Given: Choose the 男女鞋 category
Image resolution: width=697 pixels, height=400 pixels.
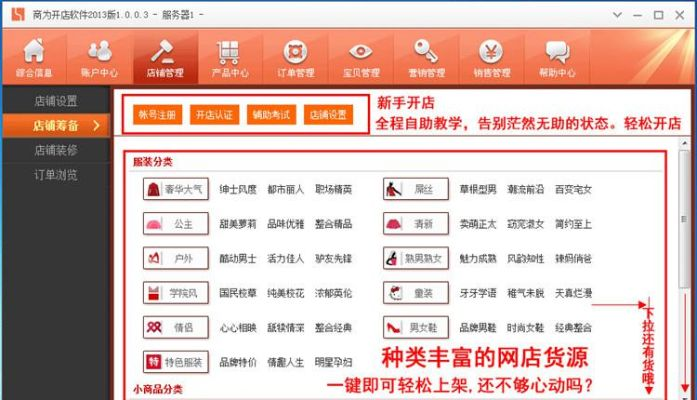Looking at the screenshot, I should point(416,328).
